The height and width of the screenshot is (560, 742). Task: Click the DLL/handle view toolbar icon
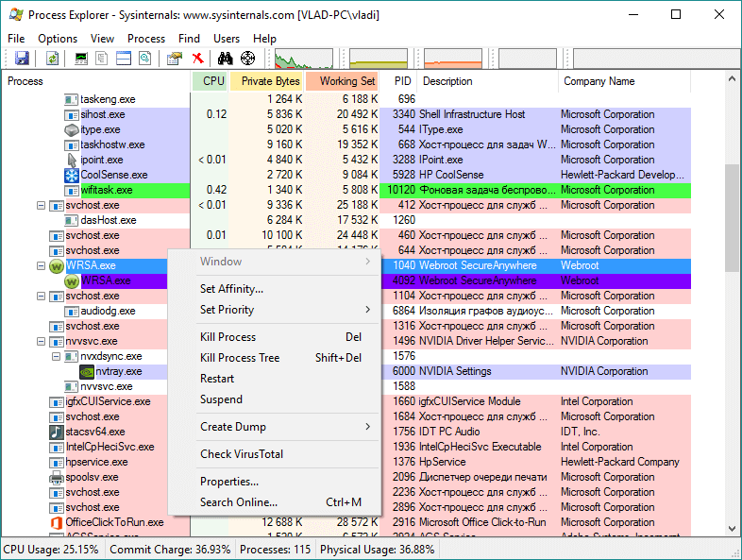pos(144,59)
